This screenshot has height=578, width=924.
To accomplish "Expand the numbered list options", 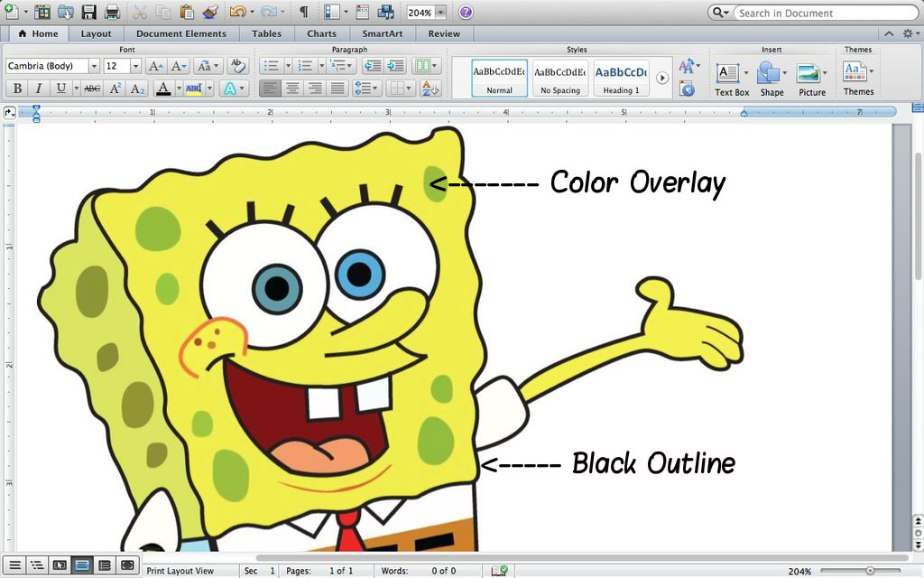I will point(322,66).
